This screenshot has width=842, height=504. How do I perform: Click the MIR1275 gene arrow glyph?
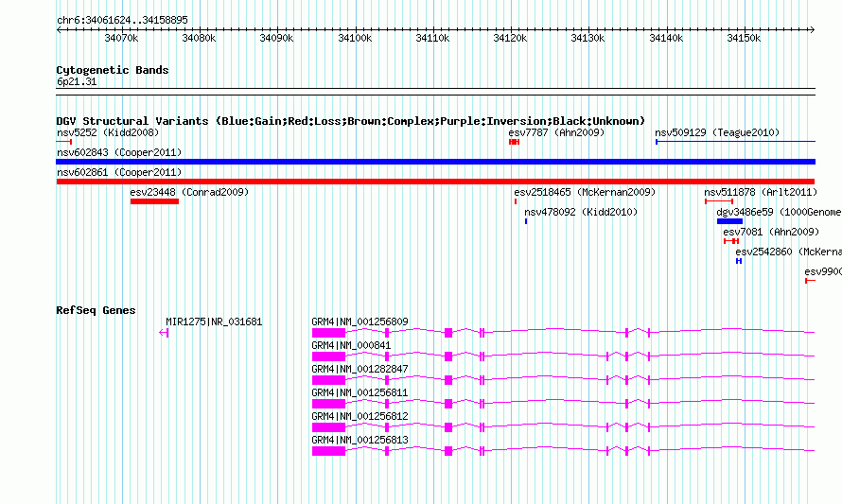click(x=164, y=333)
